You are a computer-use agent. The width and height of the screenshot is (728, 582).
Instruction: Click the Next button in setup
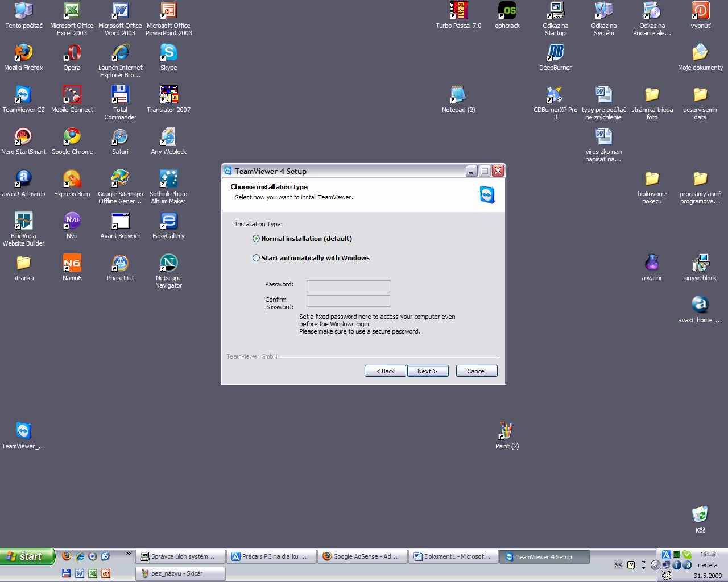(428, 371)
